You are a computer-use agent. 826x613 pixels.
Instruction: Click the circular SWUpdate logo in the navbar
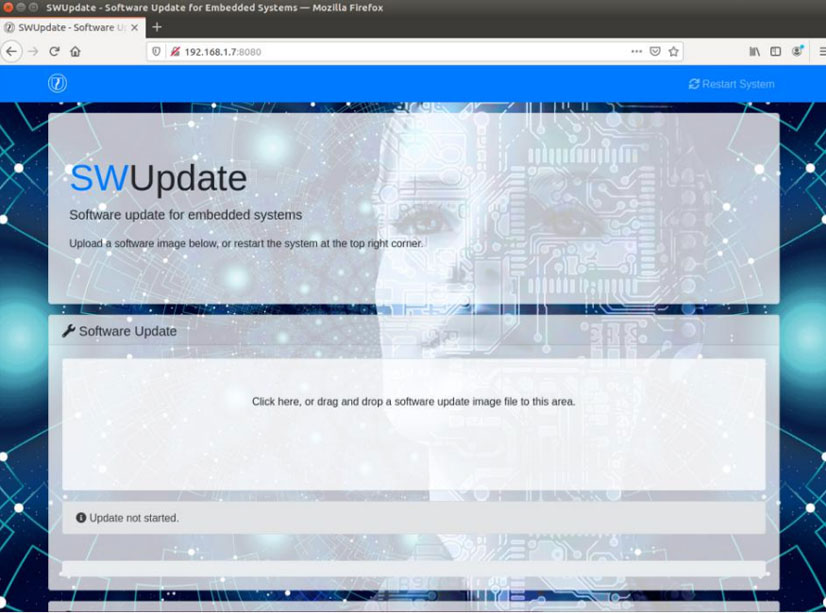(57, 83)
